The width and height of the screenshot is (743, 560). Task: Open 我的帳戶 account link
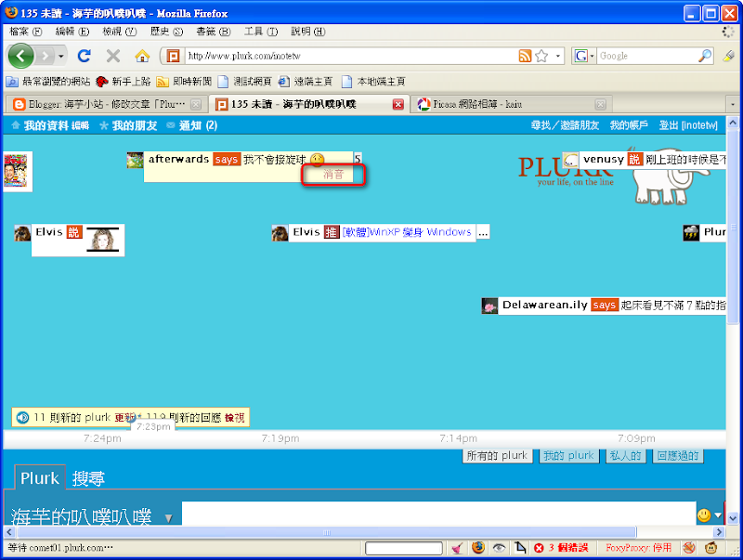click(629, 125)
